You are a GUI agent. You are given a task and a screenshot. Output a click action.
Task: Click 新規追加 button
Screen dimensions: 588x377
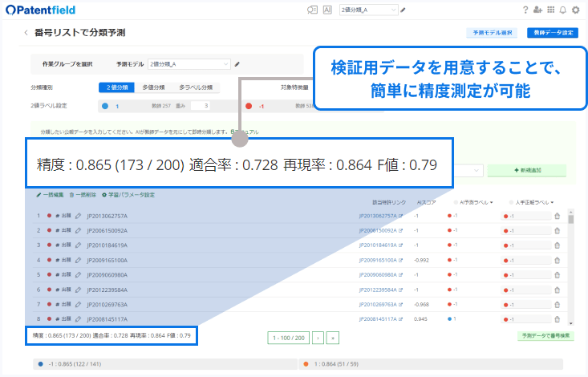pyautogui.click(x=527, y=170)
